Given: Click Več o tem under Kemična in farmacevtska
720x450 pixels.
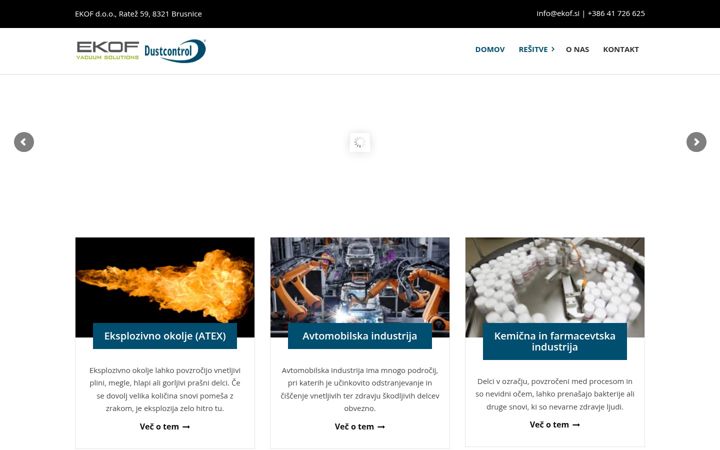Looking at the screenshot, I should coord(555,425).
